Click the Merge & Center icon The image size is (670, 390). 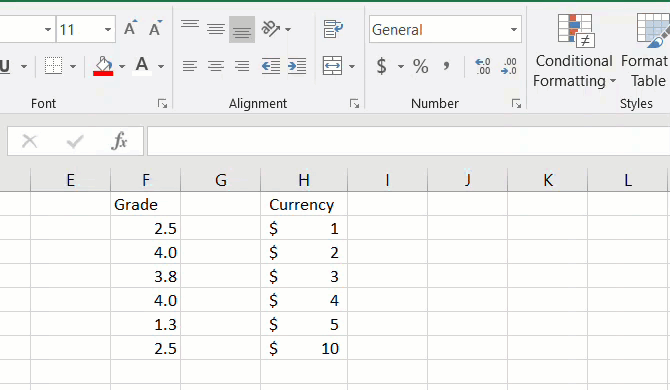click(x=332, y=66)
